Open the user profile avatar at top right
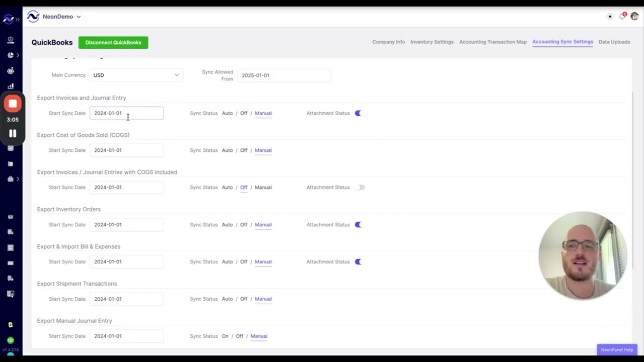Viewport: 644px width, 362px height. pyautogui.click(x=634, y=17)
